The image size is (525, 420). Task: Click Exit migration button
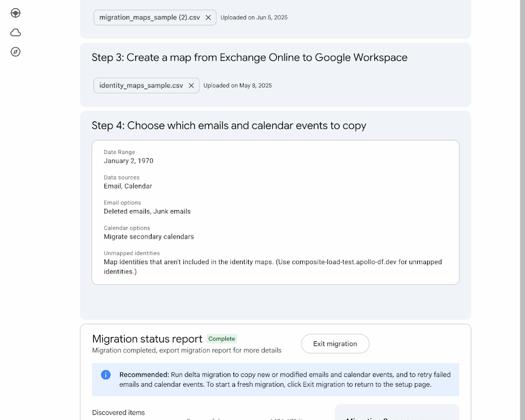point(335,344)
